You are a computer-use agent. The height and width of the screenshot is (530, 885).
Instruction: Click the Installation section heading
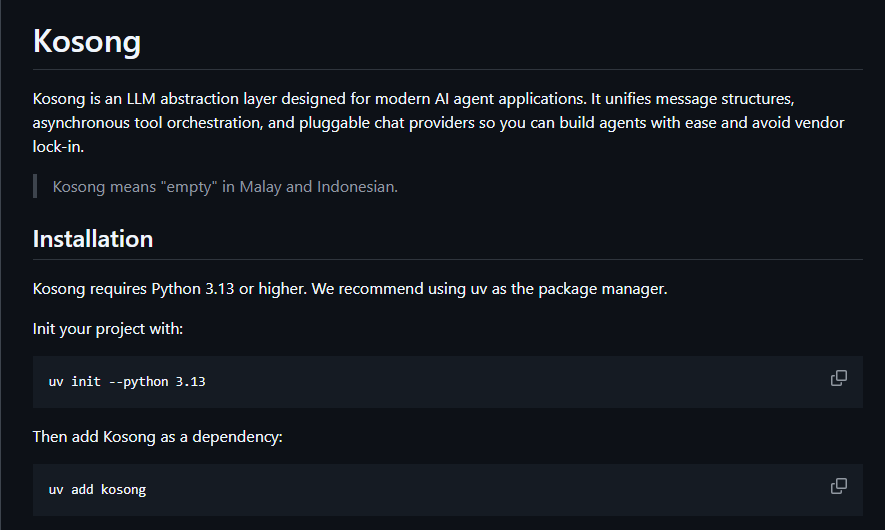pos(93,239)
